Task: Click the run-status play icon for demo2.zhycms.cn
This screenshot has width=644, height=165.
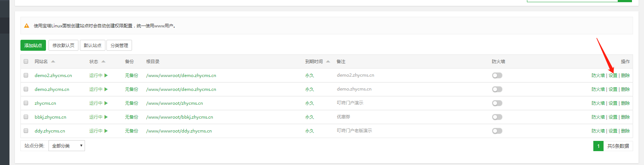Action: tap(106, 76)
